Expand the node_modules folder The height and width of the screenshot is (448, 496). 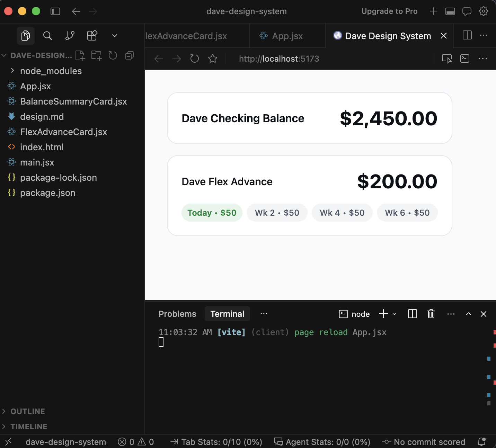[x=72, y=71]
